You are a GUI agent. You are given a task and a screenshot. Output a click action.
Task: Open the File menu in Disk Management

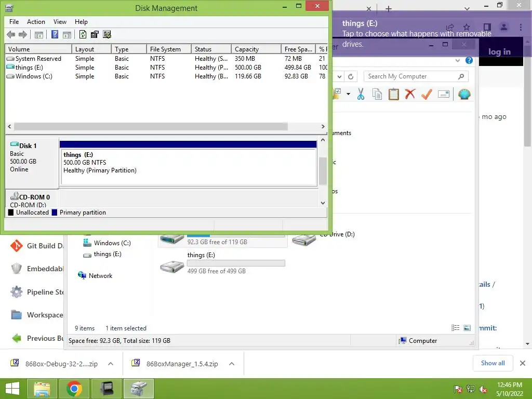14,22
